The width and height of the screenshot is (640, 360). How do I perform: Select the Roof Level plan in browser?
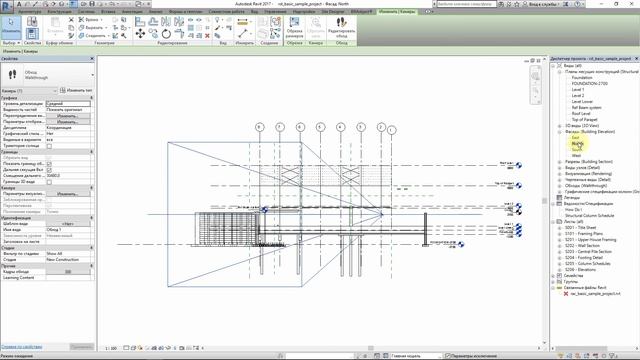581,113
